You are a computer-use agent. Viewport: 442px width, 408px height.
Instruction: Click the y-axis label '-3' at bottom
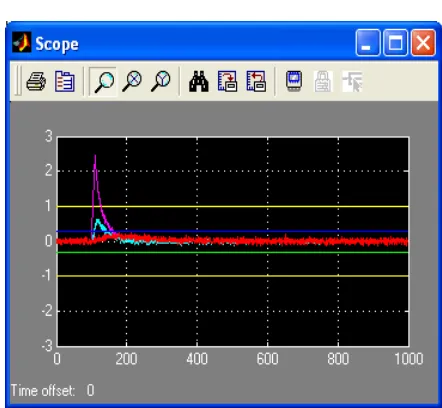47,346
